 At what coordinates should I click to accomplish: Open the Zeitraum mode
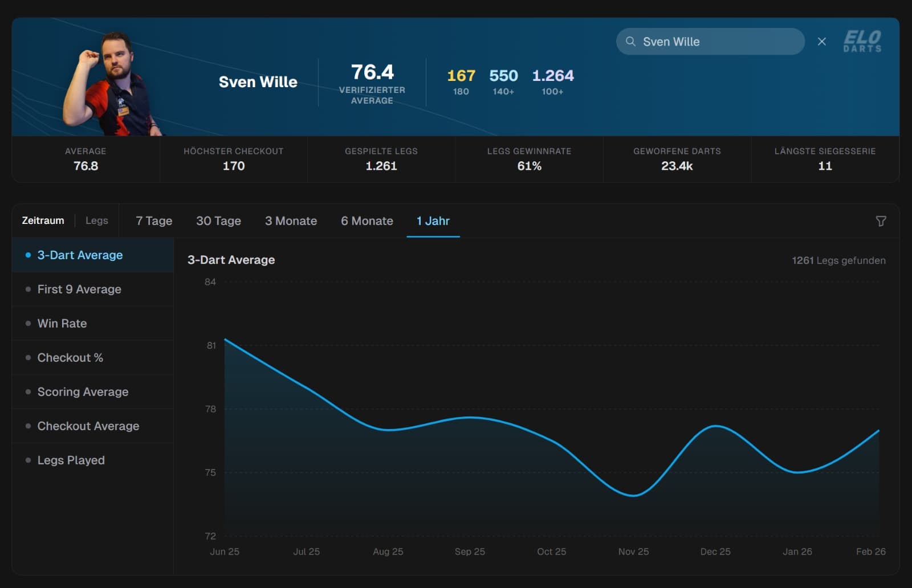pos(43,220)
